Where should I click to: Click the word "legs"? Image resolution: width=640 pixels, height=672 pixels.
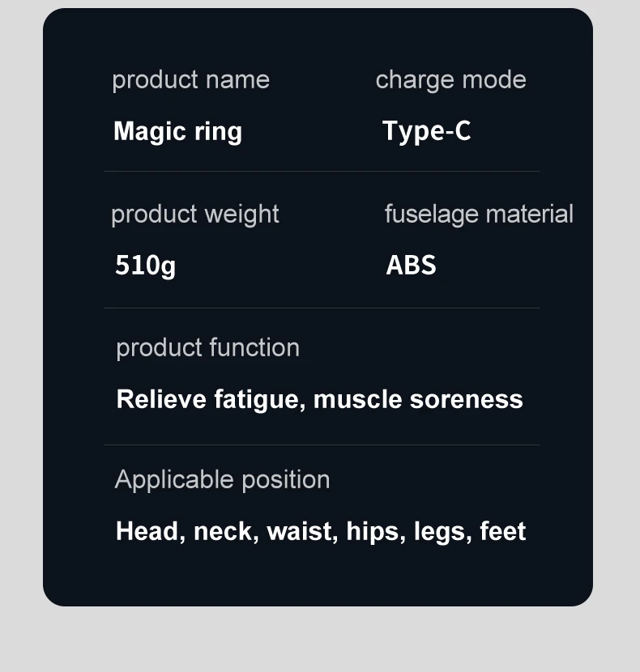click(441, 532)
